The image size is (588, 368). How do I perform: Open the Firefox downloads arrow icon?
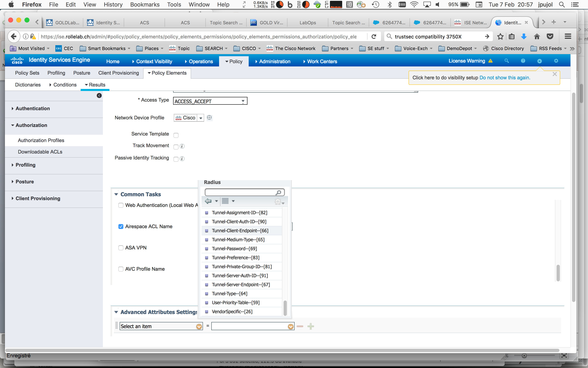(524, 37)
